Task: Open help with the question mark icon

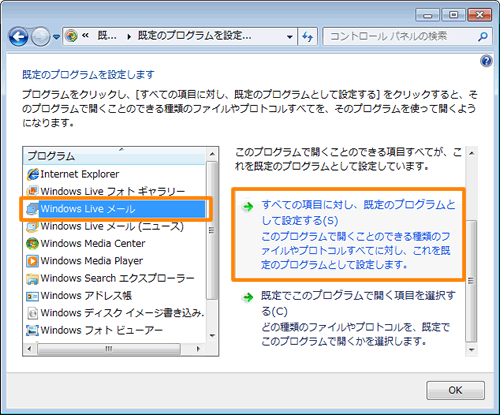Action: [486, 61]
